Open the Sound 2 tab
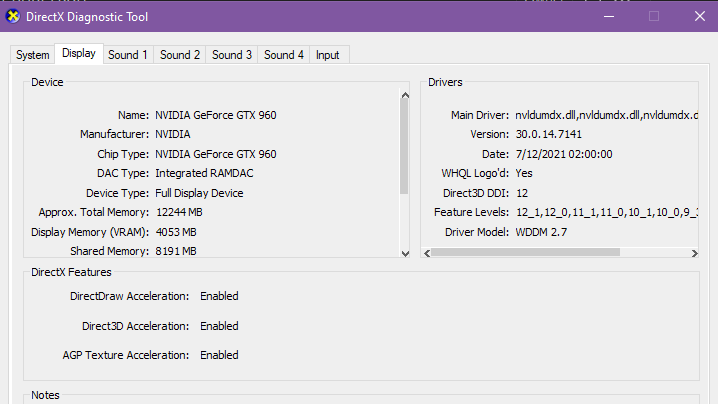The width and height of the screenshot is (718, 404). 180,55
